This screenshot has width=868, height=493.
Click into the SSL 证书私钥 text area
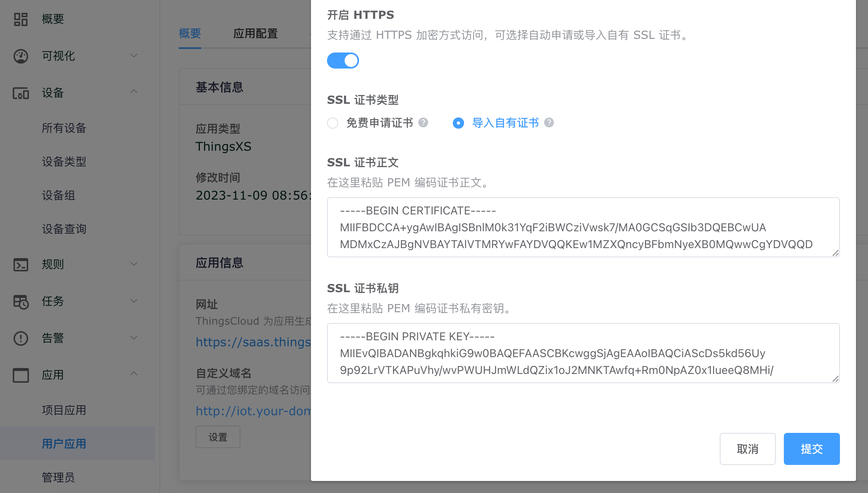(x=583, y=353)
